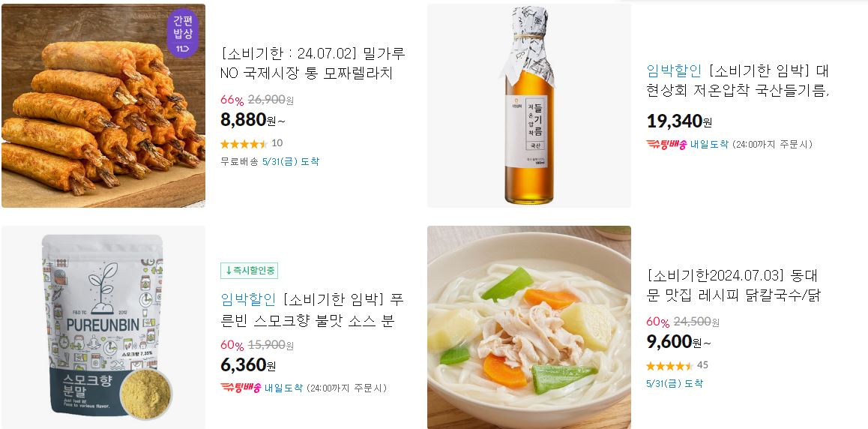
Task: Click the star rating beside 45 reviews
Action: (669, 366)
